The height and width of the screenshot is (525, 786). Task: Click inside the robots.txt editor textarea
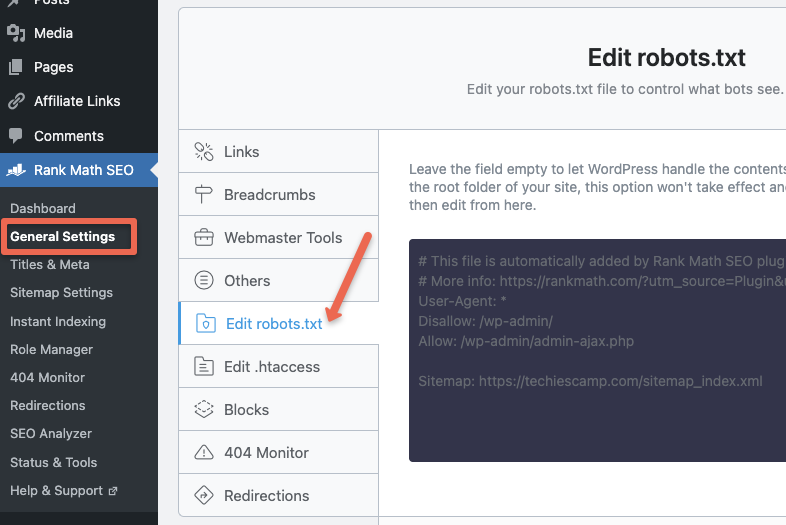click(x=598, y=350)
